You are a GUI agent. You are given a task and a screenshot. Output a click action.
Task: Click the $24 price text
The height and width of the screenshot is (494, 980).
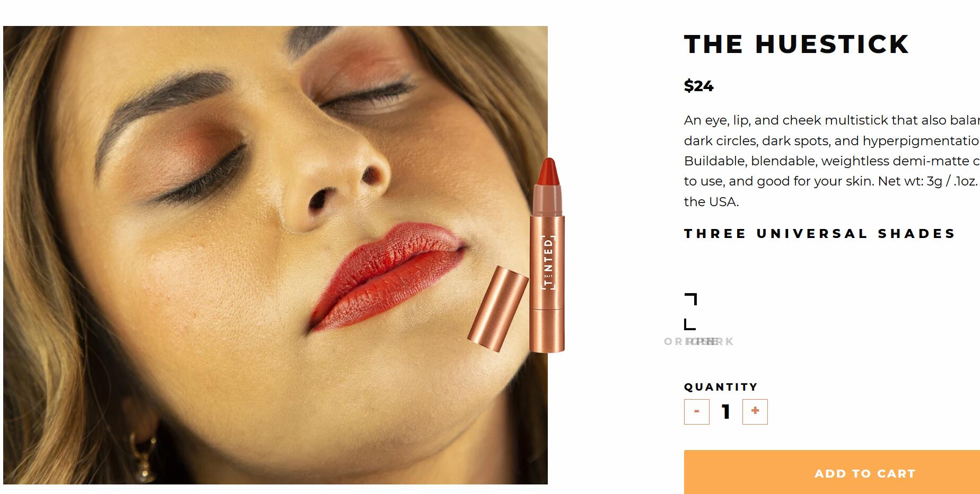698,86
